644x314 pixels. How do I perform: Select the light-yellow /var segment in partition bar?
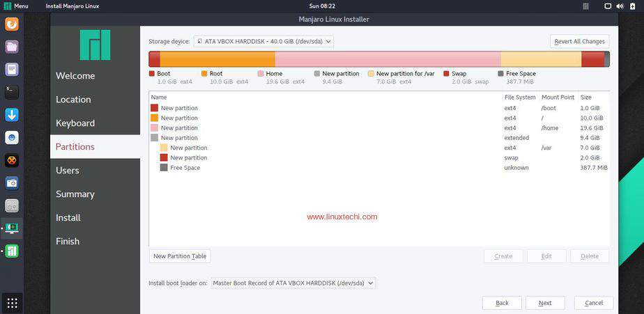pos(541,59)
